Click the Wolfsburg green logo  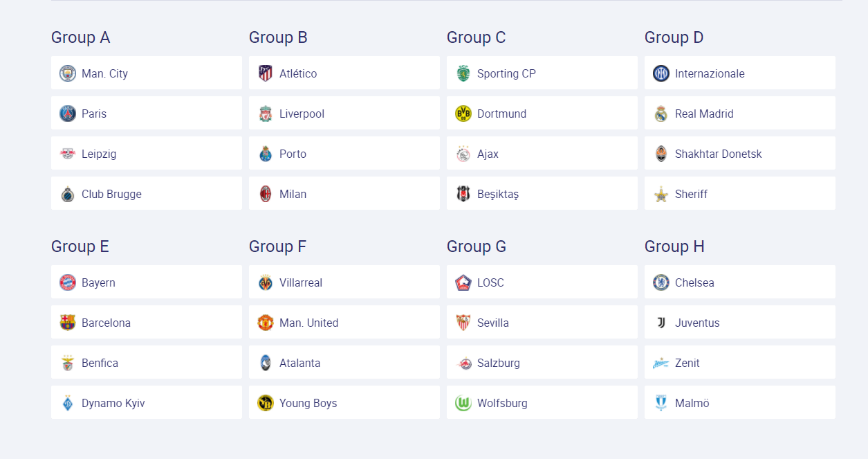point(463,403)
